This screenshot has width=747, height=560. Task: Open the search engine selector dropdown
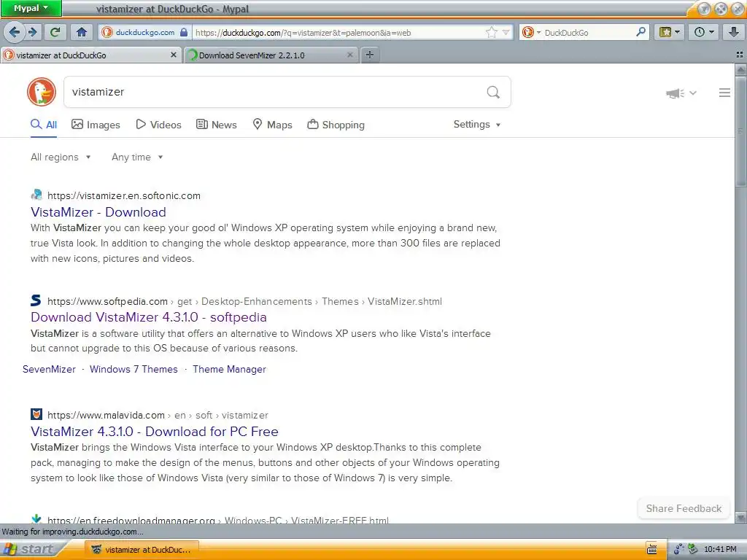tap(532, 32)
